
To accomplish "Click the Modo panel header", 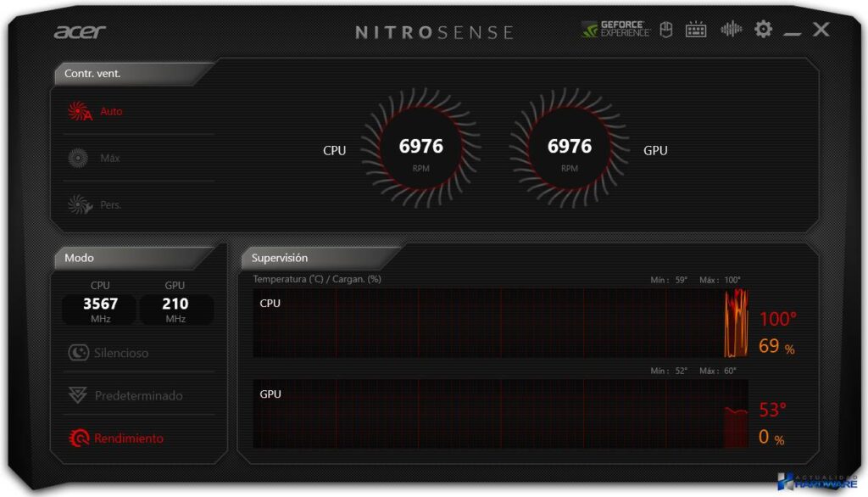I will (x=80, y=258).
